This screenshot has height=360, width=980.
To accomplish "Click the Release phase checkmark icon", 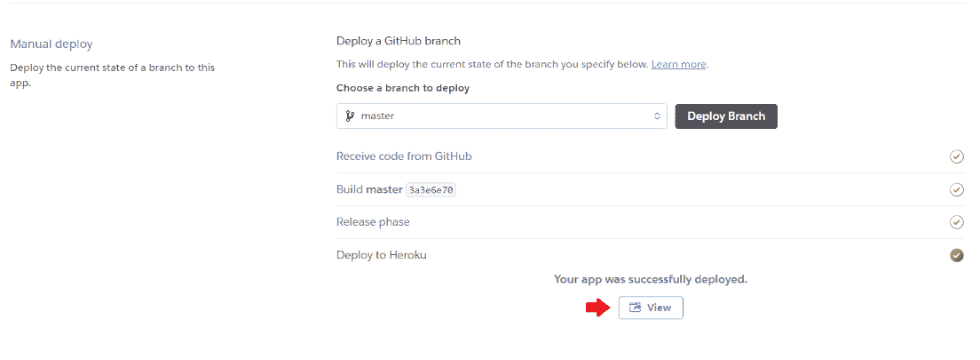I will pos(956,222).
